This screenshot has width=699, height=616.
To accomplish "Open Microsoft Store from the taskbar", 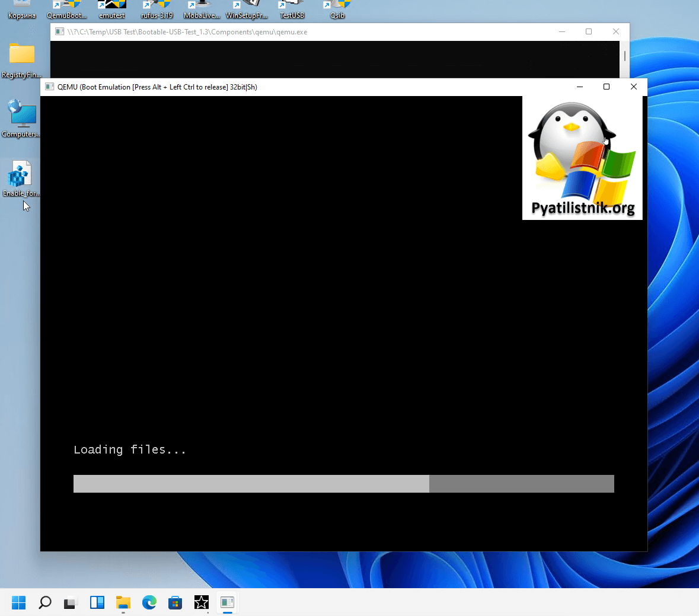I will pos(175,602).
